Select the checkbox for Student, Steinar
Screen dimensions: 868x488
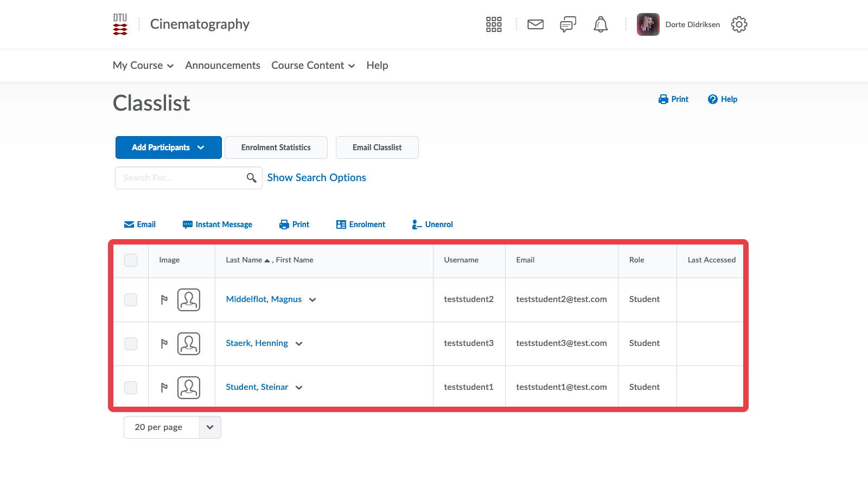pyautogui.click(x=131, y=388)
